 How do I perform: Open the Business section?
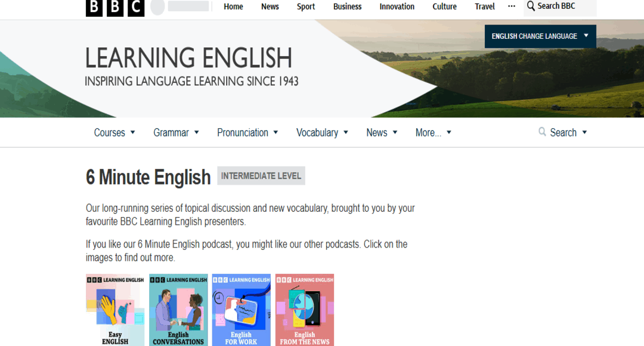pyautogui.click(x=347, y=7)
